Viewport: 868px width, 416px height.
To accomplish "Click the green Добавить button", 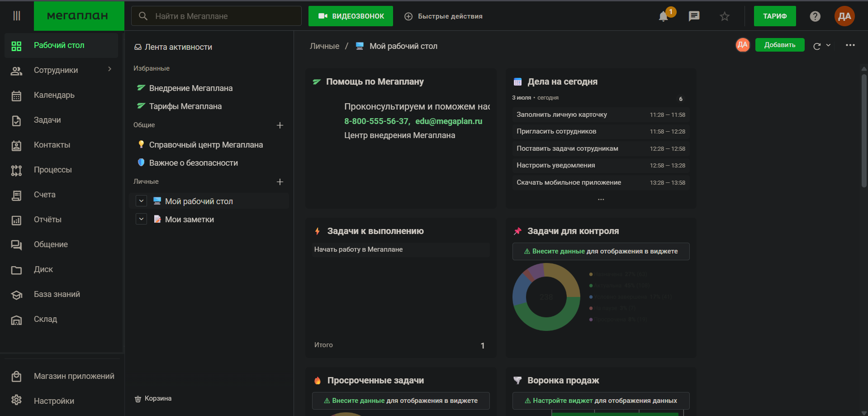I will point(780,45).
